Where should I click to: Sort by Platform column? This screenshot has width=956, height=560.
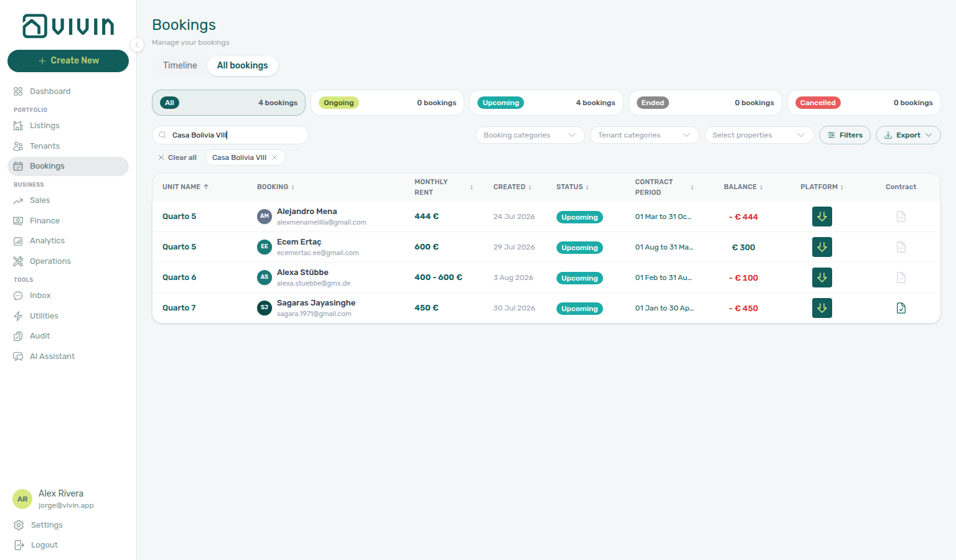pyautogui.click(x=822, y=187)
